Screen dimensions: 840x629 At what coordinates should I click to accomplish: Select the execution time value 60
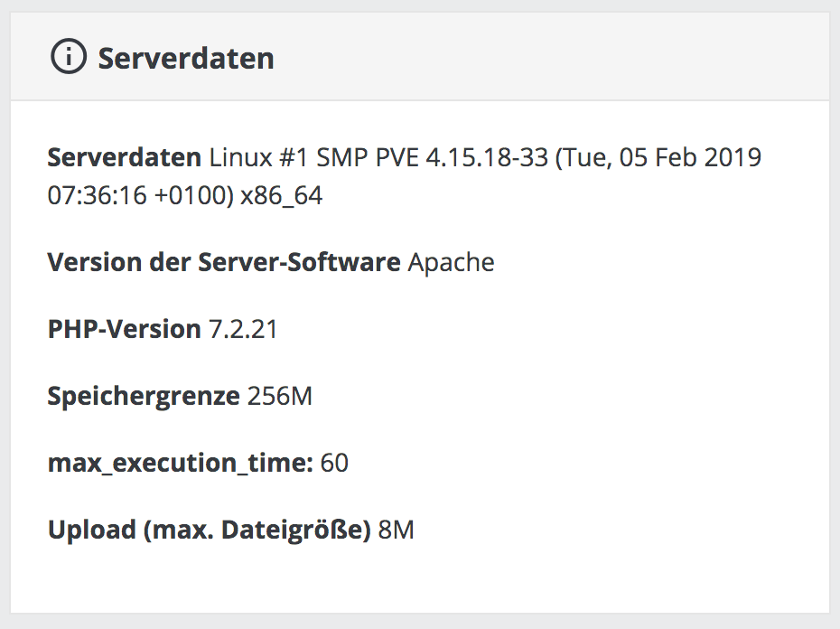click(x=334, y=463)
